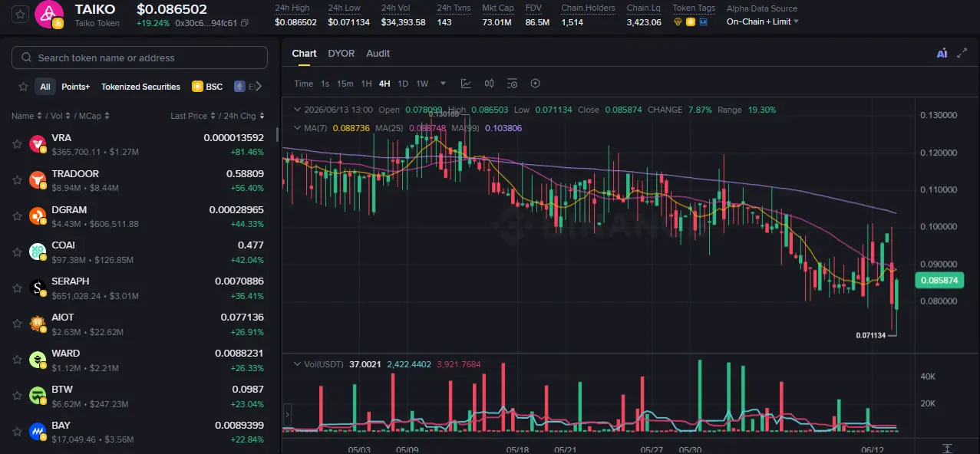Filter tokens by Tokenized Securities
Viewport: 980px width, 454px height.
coord(140,87)
